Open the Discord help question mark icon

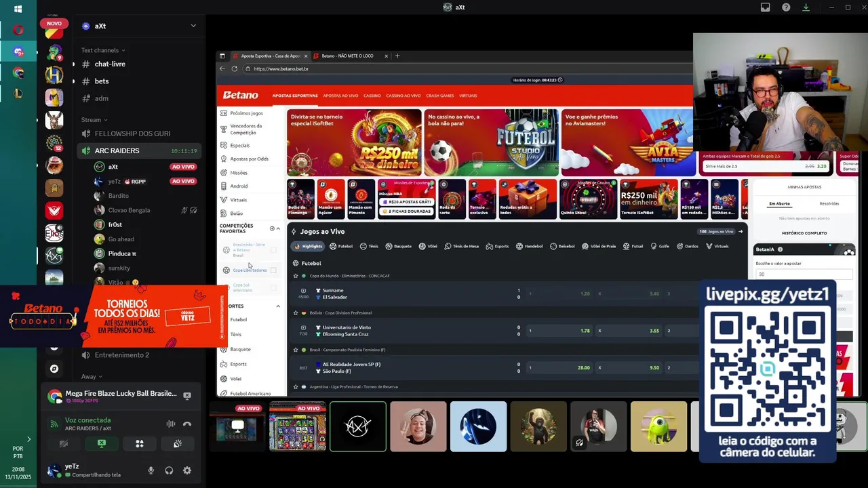785,7
